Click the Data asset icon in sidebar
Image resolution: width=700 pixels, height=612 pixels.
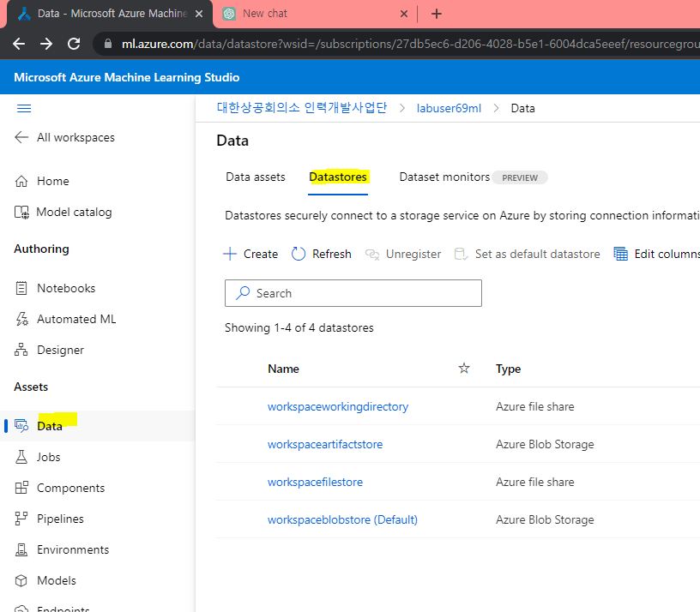(21, 425)
